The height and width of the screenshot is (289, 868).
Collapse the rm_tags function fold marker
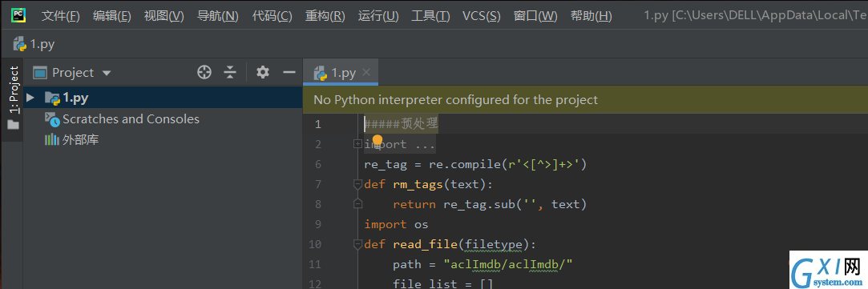(357, 184)
